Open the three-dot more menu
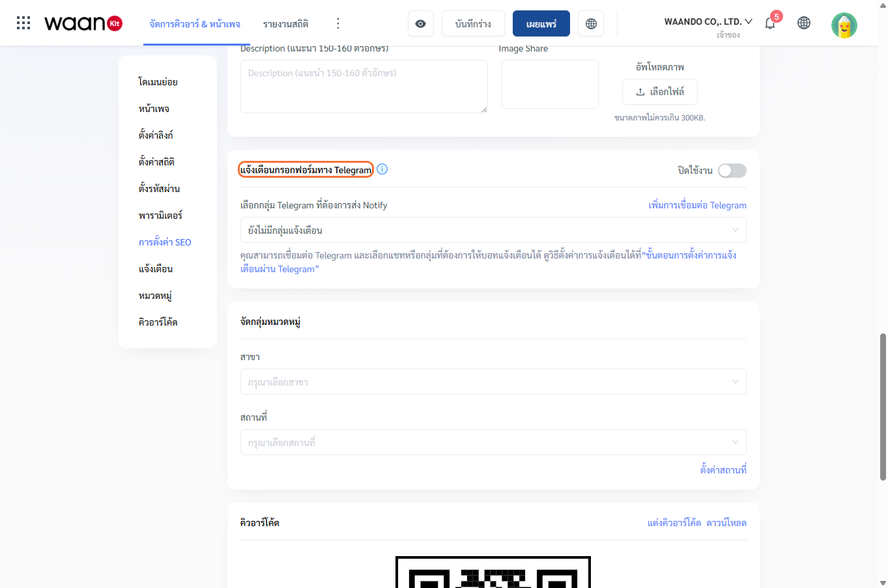The height and width of the screenshot is (588, 888). click(x=337, y=23)
